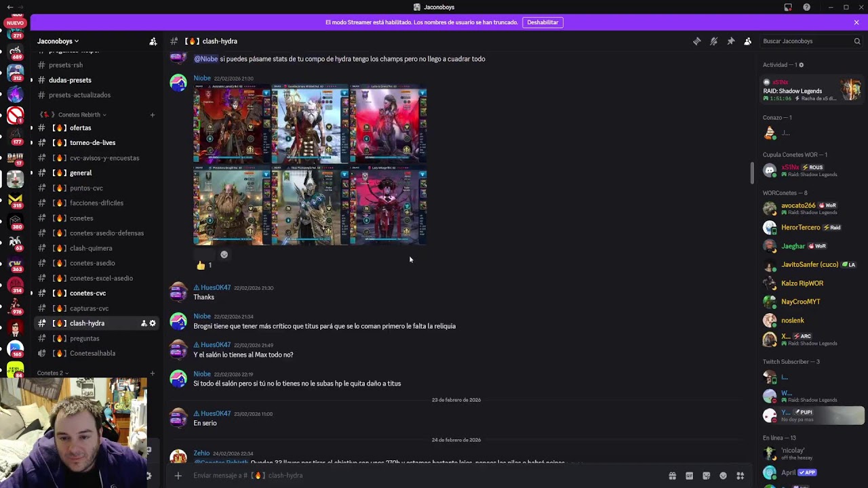Image resolution: width=868 pixels, height=488 pixels.
Task: Open the top-middle champion screenshot thumbnail
Action: pyautogui.click(x=310, y=124)
